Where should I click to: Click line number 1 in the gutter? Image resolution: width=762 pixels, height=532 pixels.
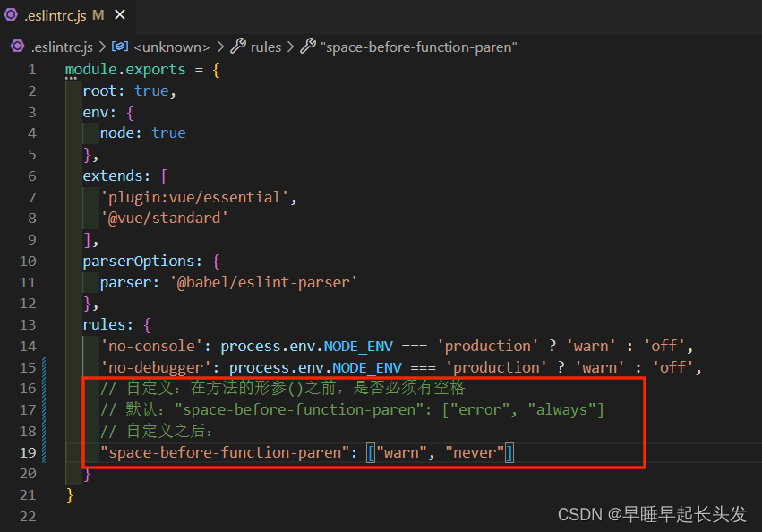point(32,70)
